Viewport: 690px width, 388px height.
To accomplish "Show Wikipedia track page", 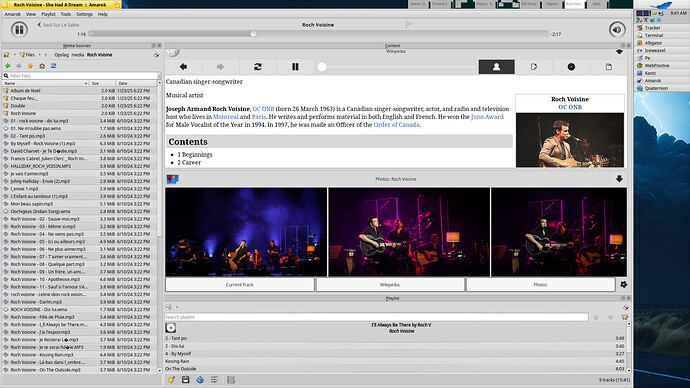I will click(x=609, y=67).
